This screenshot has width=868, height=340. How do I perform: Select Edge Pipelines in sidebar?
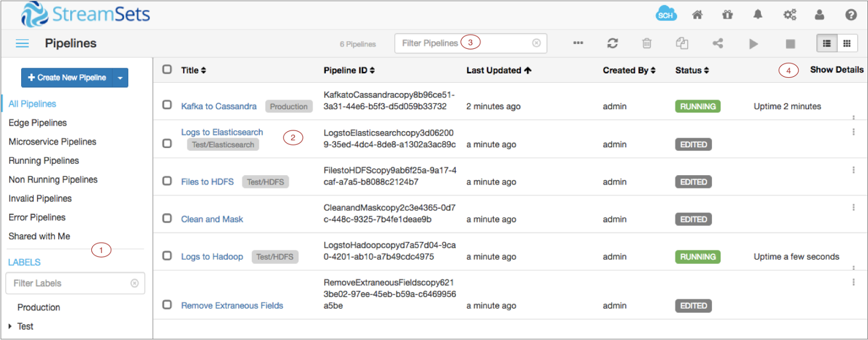pos(37,123)
